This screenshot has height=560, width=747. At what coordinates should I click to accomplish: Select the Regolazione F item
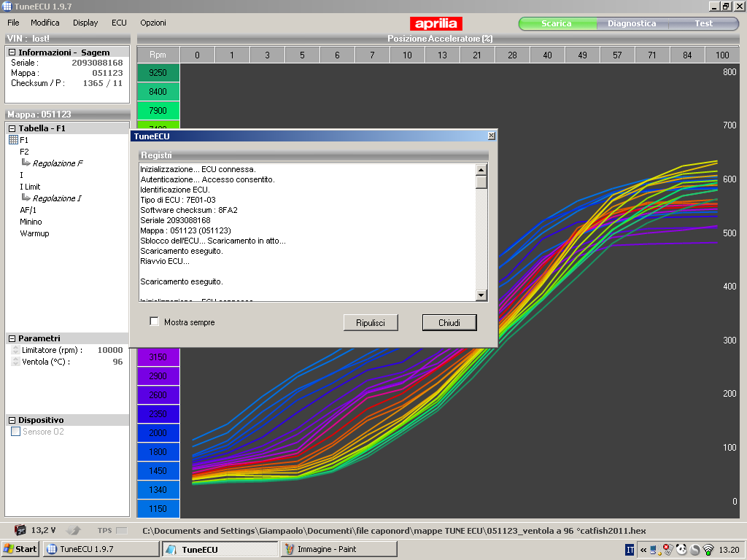[58, 163]
